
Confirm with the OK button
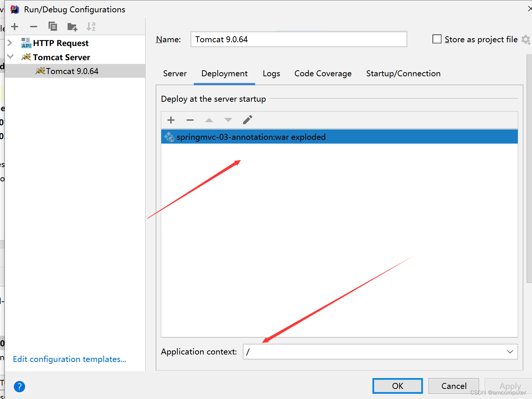(x=398, y=386)
